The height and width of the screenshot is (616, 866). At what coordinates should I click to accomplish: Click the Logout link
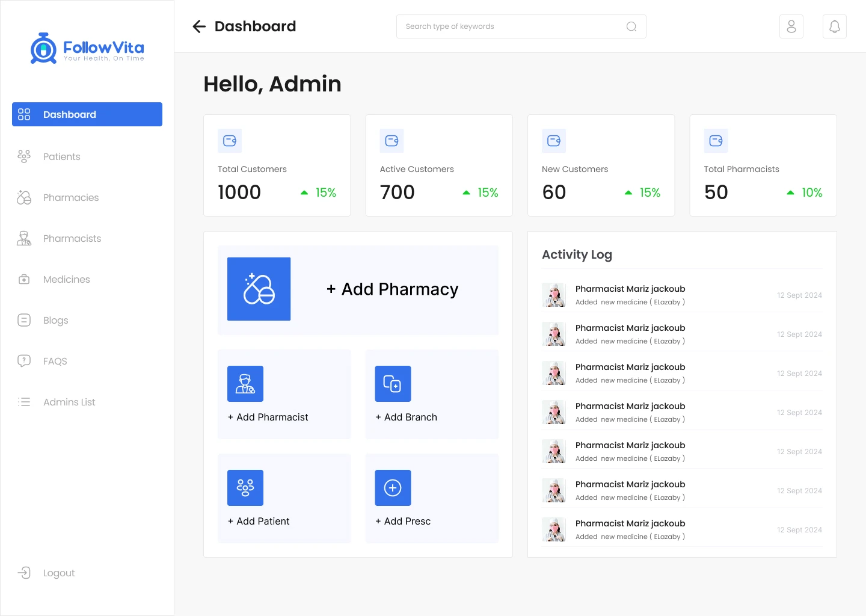58,573
